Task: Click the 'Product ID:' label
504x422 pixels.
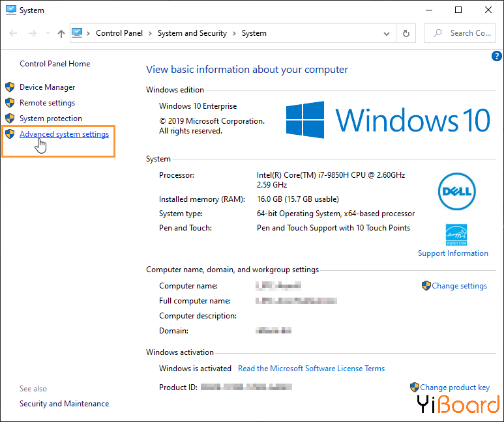Action: [178, 387]
